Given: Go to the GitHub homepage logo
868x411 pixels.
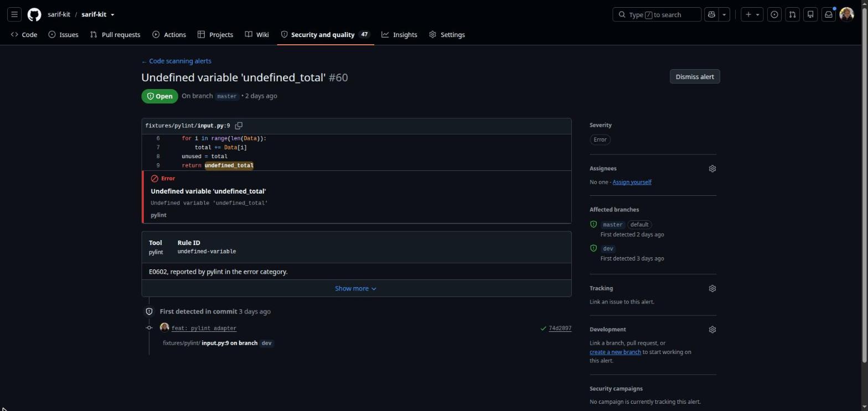Looking at the screenshot, I should [34, 14].
